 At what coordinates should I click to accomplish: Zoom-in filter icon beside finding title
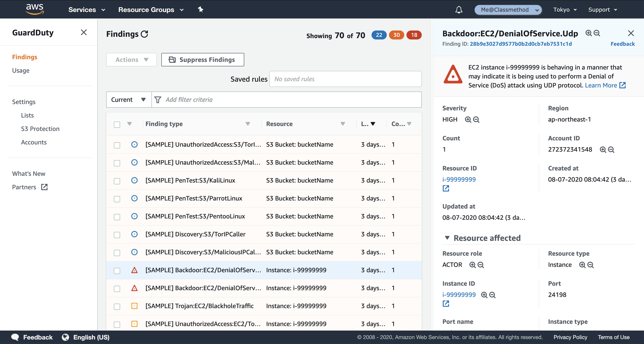[x=589, y=33]
